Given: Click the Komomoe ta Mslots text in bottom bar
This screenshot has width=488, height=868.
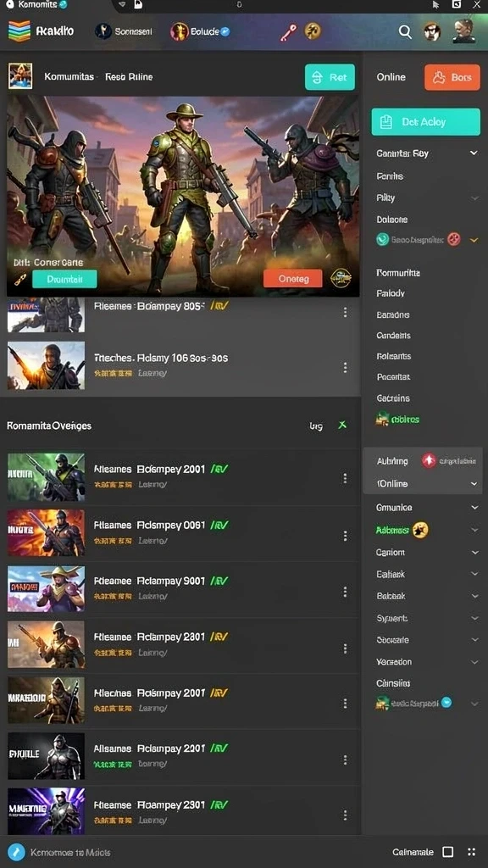Looking at the screenshot, I should [70, 853].
